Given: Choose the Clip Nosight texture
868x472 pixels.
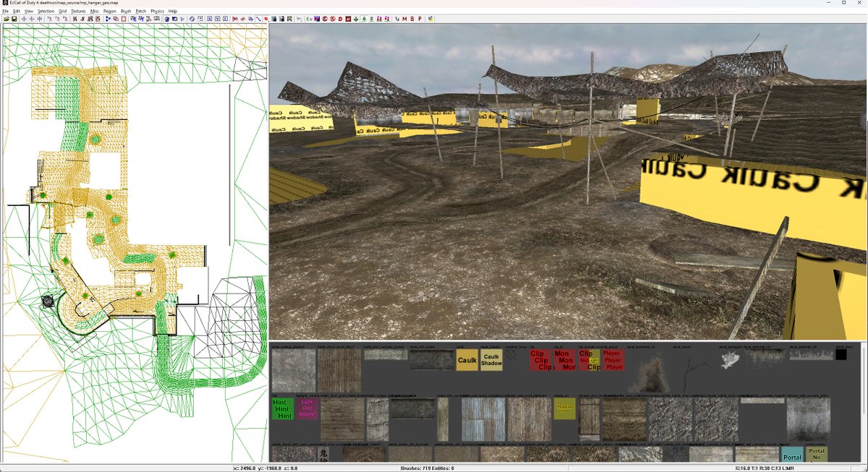Looking at the screenshot, I should 590,360.
